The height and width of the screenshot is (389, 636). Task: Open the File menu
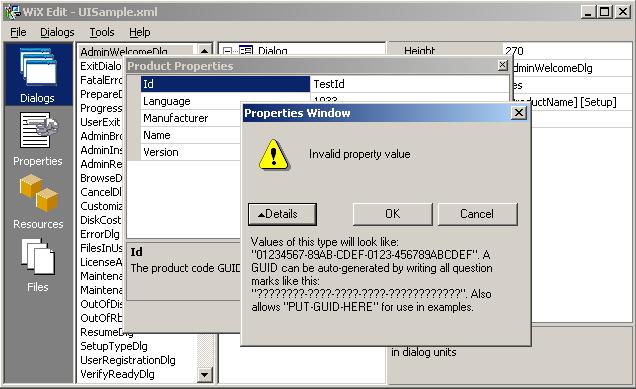pos(18,32)
